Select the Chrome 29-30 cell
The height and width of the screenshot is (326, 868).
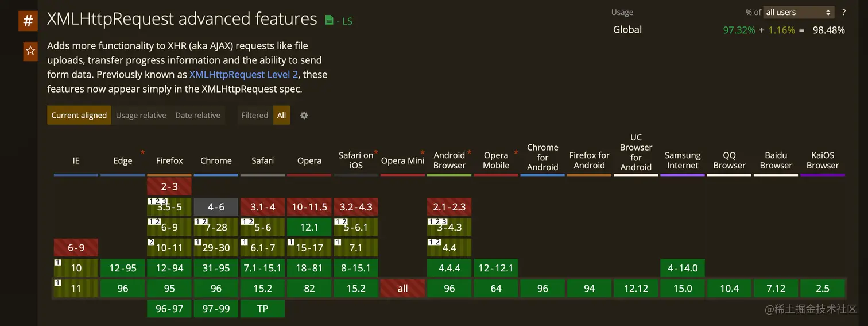click(x=216, y=248)
